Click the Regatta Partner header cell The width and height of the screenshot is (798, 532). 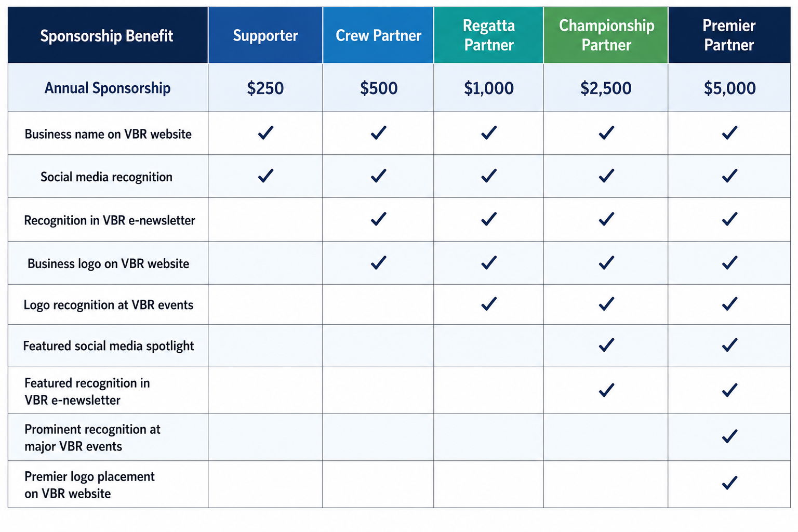[488, 35]
